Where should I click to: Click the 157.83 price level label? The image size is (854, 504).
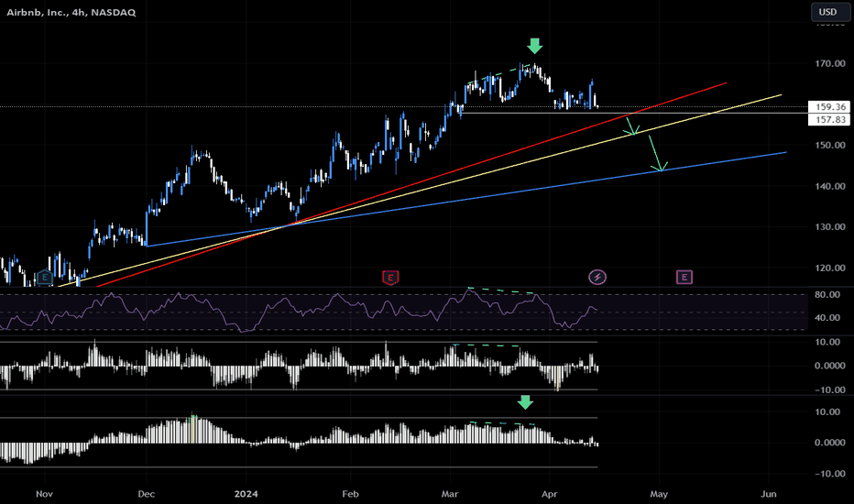coord(829,119)
